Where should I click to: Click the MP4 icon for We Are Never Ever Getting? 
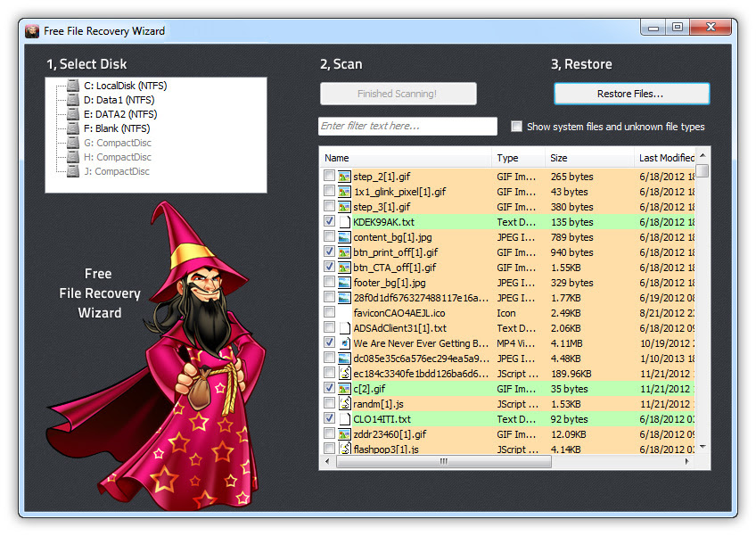[x=344, y=343]
